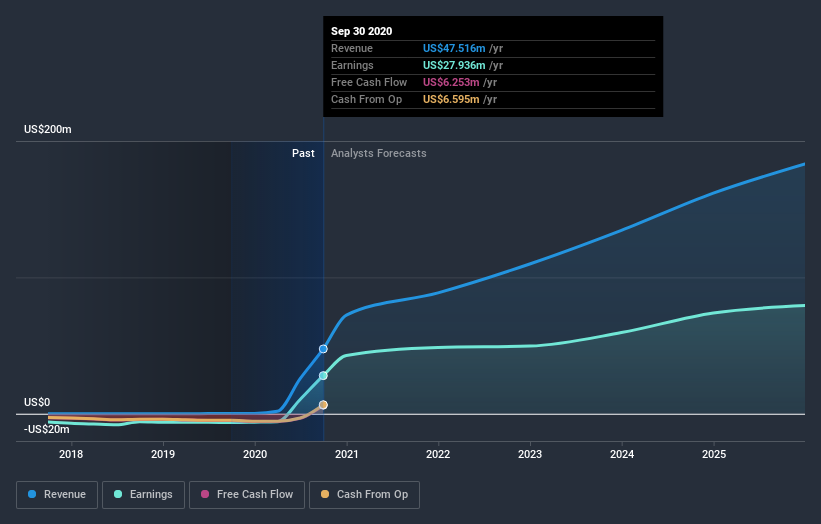Click the 2020 x-axis label
Image resolution: width=821 pixels, height=524 pixels.
coord(255,454)
